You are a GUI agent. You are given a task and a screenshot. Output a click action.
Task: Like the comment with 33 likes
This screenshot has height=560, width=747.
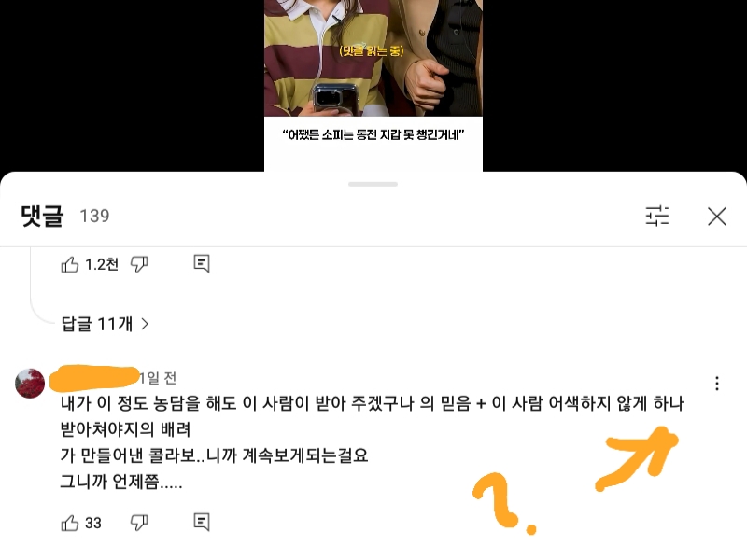pyautogui.click(x=70, y=523)
